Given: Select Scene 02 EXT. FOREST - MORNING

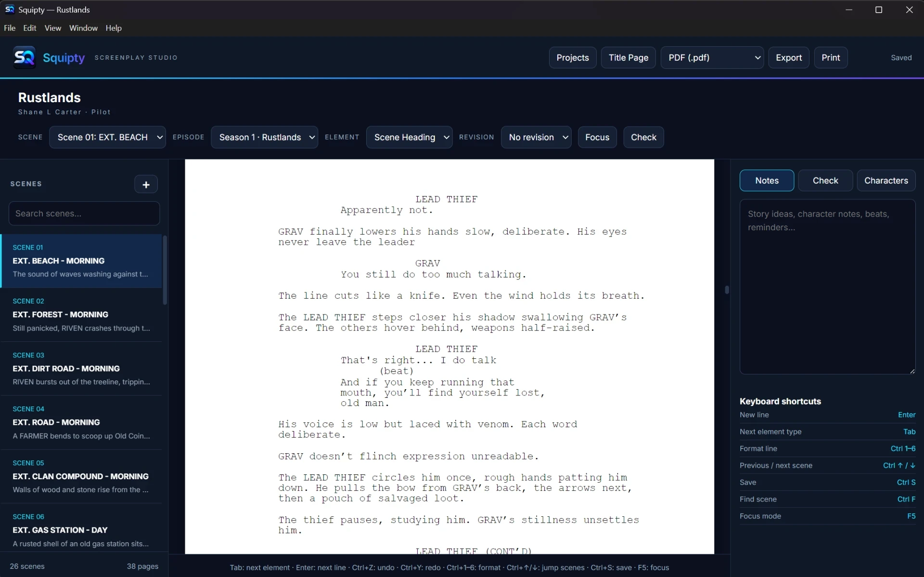Looking at the screenshot, I should 81,315.
